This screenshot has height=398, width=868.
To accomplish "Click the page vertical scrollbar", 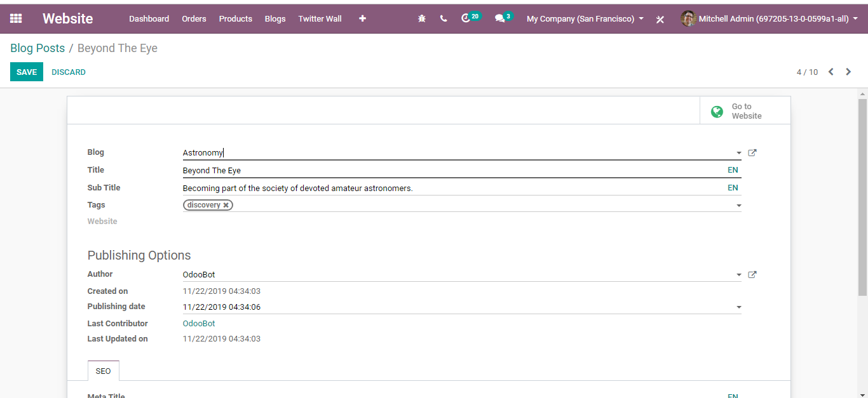I will 862,197.
